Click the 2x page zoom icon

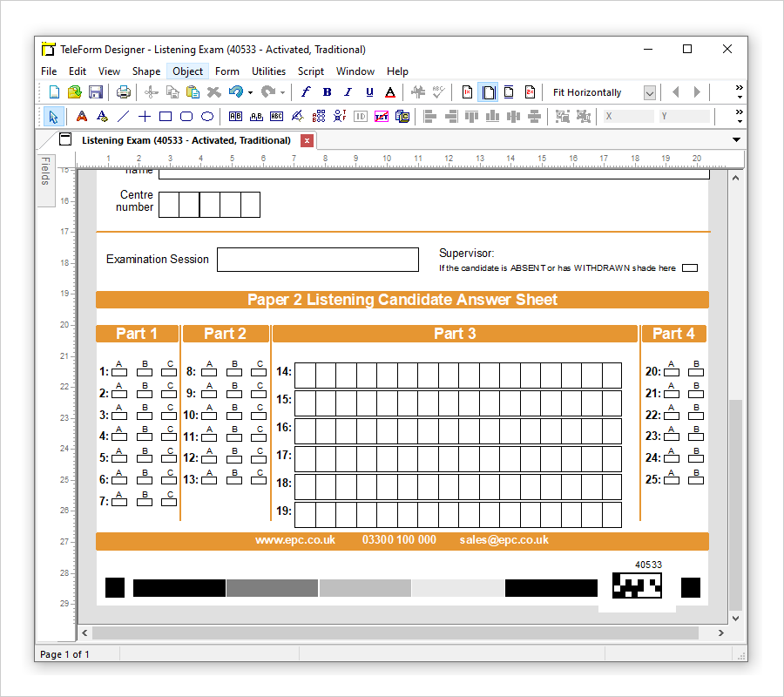click(x=530, y=92)
